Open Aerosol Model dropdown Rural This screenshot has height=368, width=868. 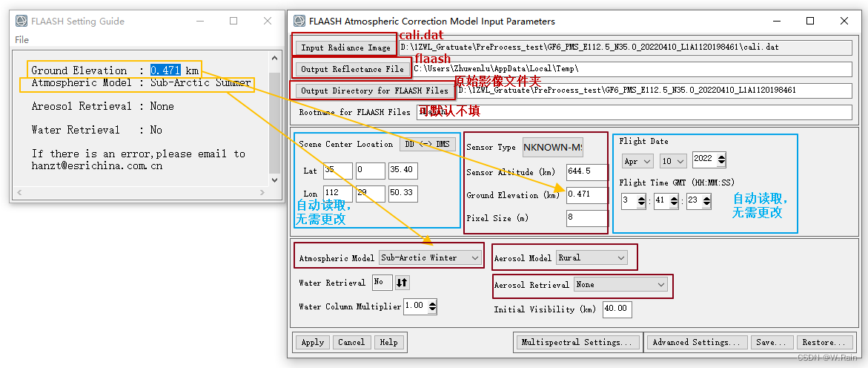pyautogui.click(x=592, y=257)
